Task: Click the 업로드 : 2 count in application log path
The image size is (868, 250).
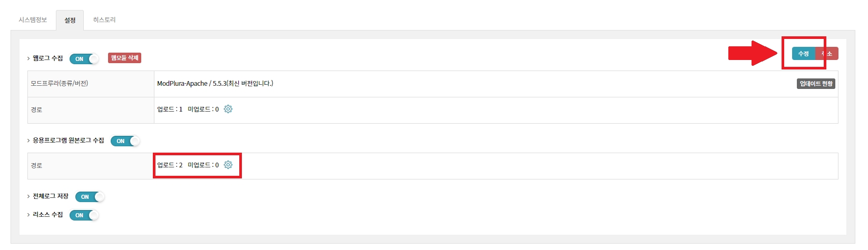Action: tap(170, 165)
